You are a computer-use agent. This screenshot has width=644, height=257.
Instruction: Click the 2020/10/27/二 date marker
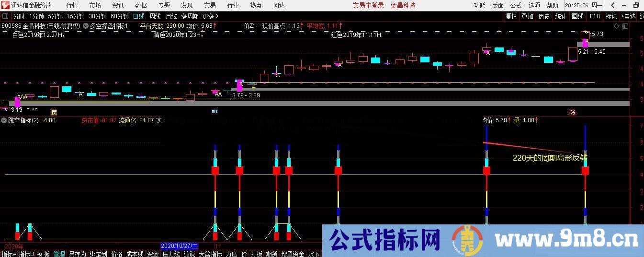tap(180, 245)
